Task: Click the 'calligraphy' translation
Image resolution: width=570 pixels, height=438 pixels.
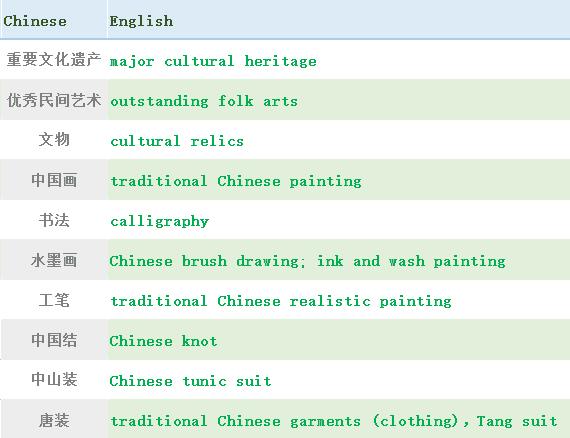Action: (159, 221)
